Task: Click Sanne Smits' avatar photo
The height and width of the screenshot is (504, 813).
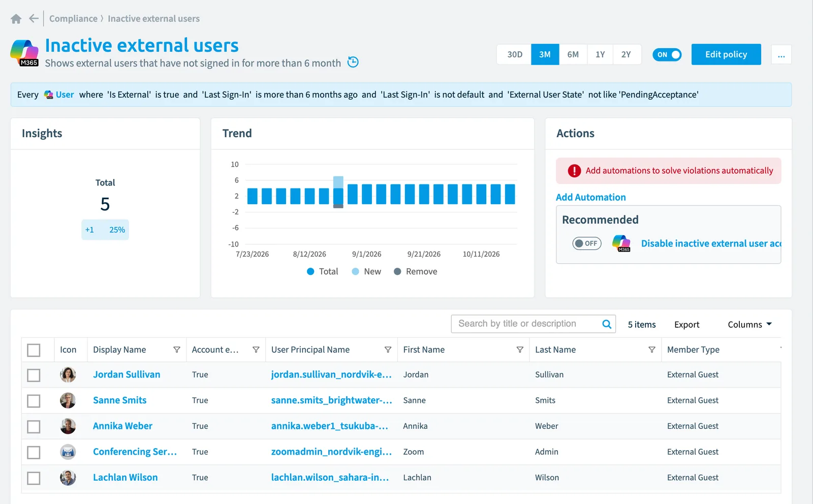Action: point(68,400)
